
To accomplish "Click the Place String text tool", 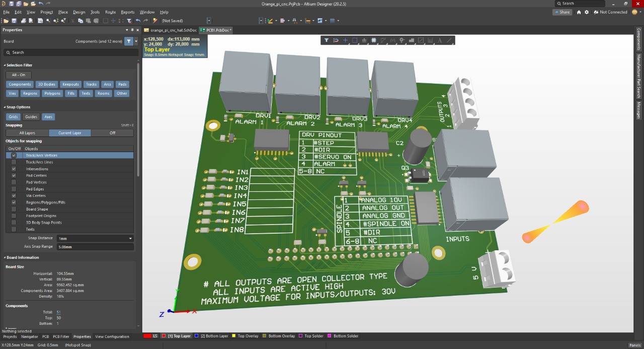I will 440,40.
